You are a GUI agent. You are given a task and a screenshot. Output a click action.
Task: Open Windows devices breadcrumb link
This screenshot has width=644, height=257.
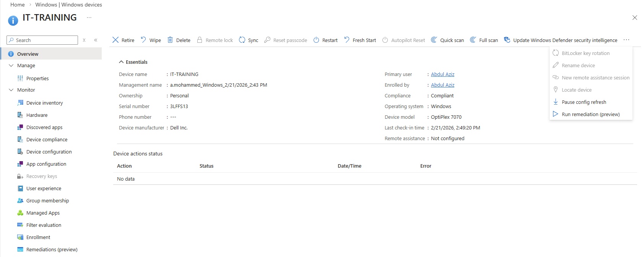click(68, 5)
